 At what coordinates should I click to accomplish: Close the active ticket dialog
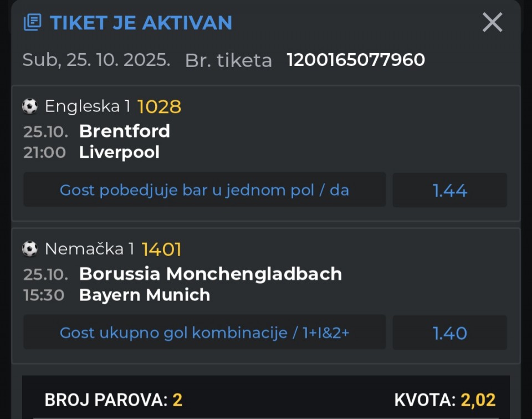pyautogui.click(x=492, y=23)
